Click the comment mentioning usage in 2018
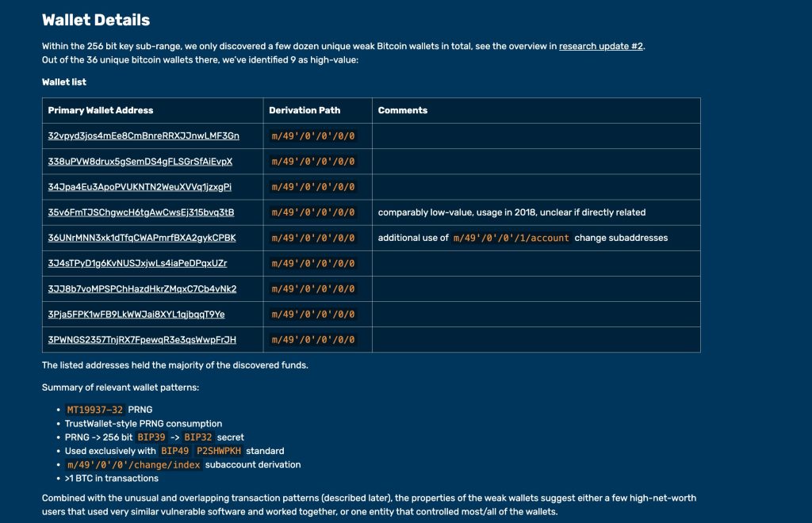Viewport: 812px width, 523px height. pyautogui.click(x=511, y=212)
